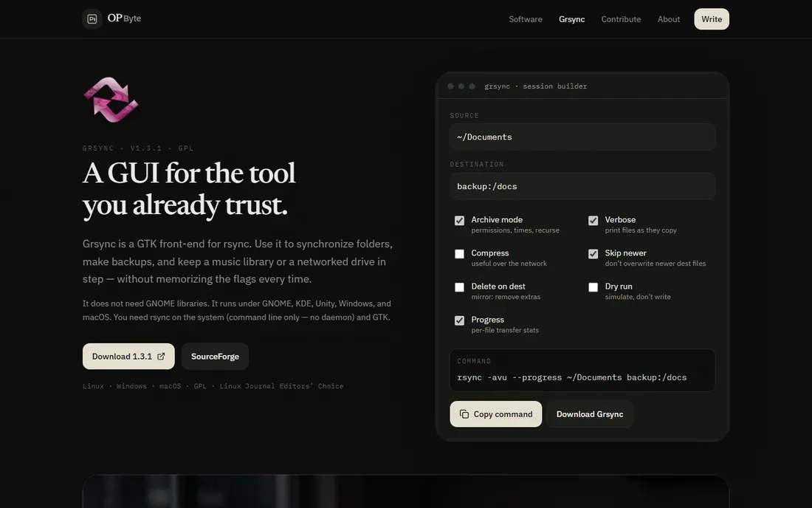Click the Grsync pink arrows logo
Viewport: 812px width, 508px height.
(110, 100)
